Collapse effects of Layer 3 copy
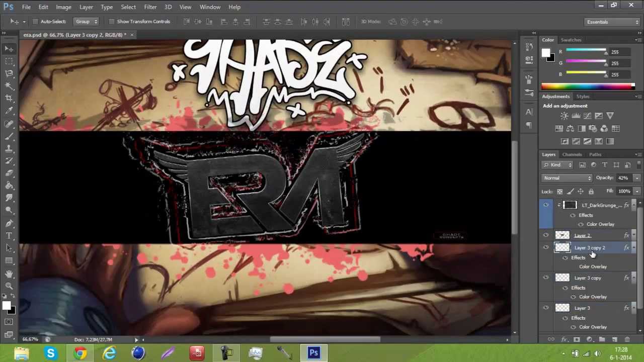The width and height of the screenshot is (644, 362). (633, 278)
